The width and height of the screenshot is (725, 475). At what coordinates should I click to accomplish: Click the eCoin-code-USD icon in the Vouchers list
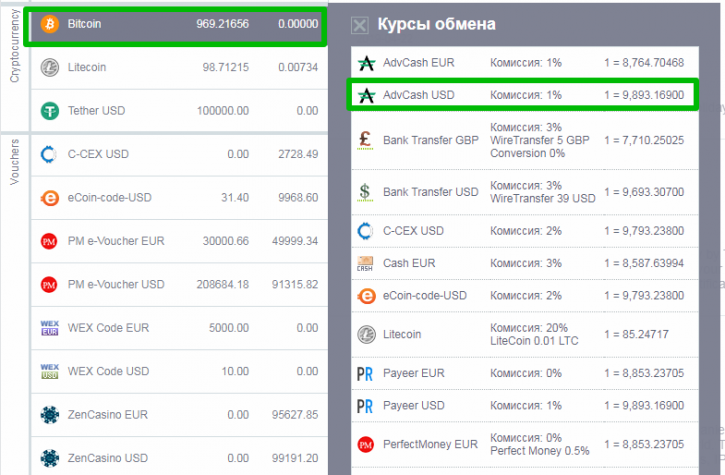pos(49,197)
